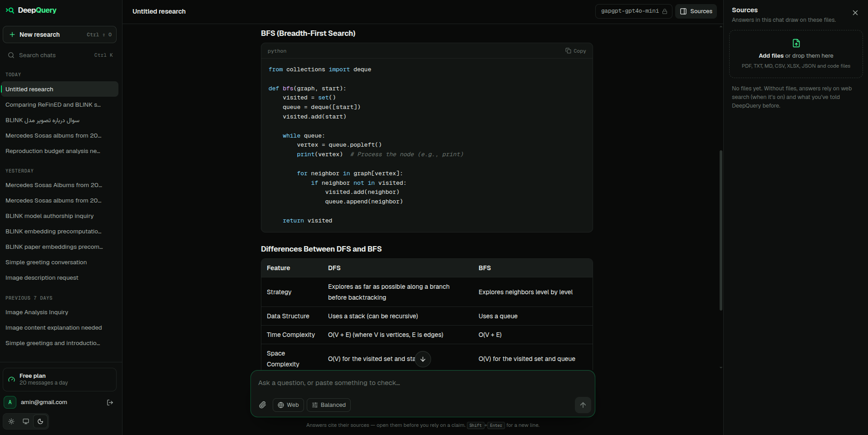
Task: Select the system theme monitor icon
Action: (x=26, y=421)
